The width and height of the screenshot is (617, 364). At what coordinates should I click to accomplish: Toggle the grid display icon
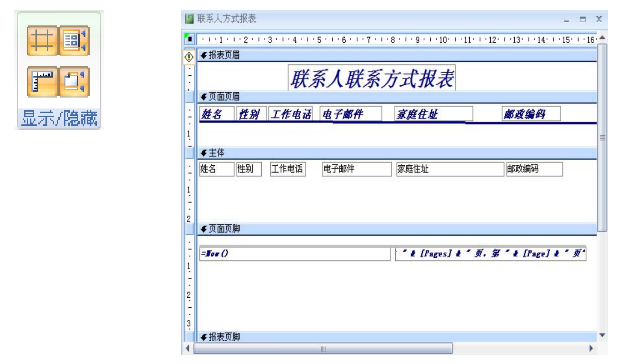42,40
